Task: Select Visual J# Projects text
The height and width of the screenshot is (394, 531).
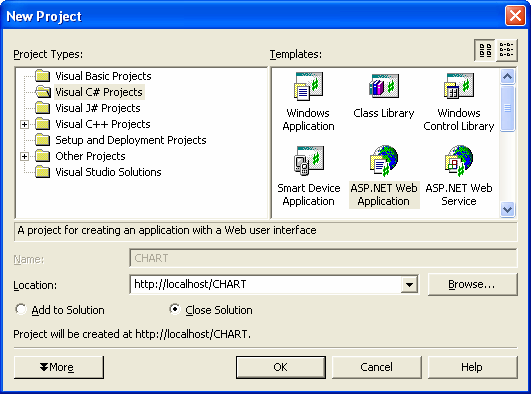Action: click(x=98, y=108)
